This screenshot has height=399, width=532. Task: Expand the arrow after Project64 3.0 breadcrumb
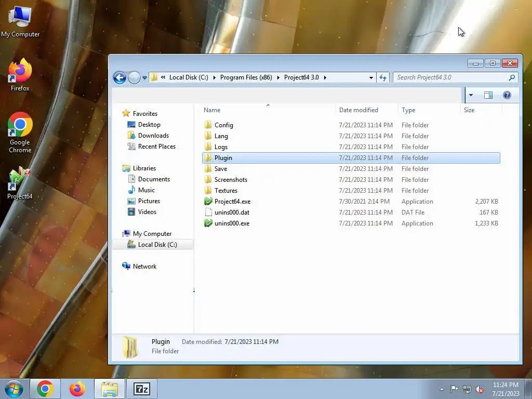(325, 78)
